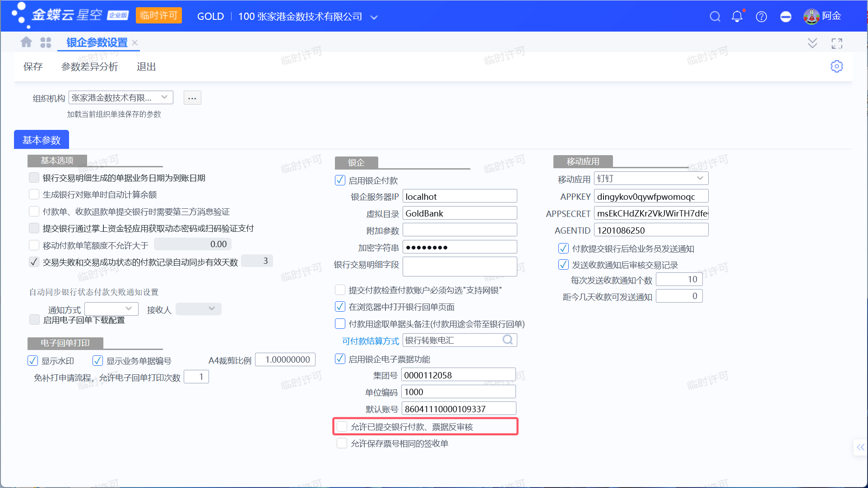This screenshot has height=488, width=868.
Task: Click 银企服务器IP input field
Action: point(460,196)
